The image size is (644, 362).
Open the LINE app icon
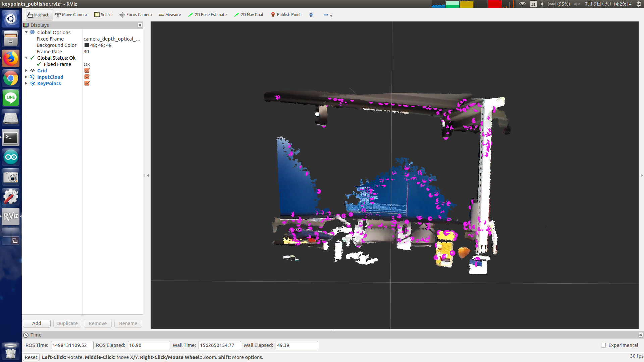(11, 98)
